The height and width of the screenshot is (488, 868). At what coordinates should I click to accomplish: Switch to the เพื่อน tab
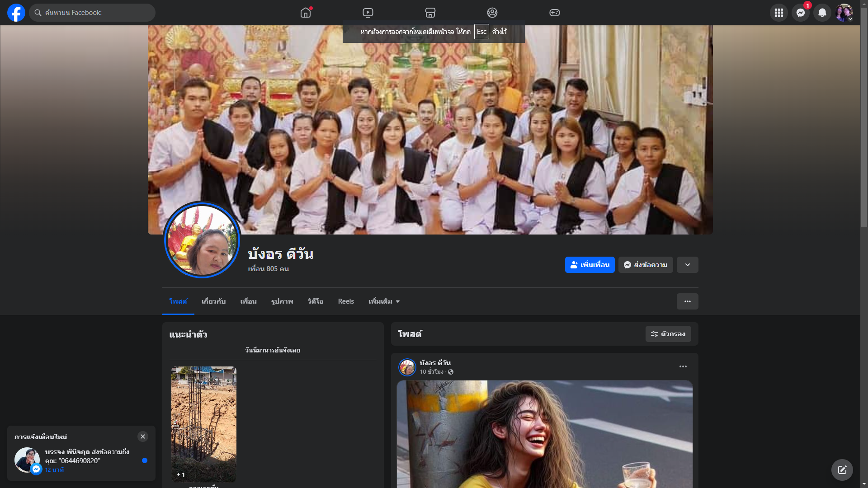(248, 301)
